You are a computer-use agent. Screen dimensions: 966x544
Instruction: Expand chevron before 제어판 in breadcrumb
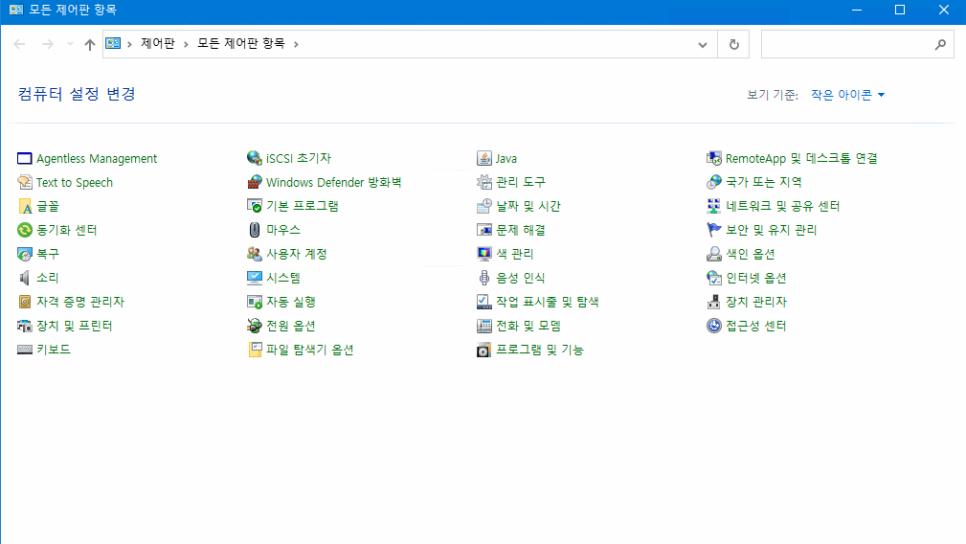pyautogui.click(x=129, y=44)
